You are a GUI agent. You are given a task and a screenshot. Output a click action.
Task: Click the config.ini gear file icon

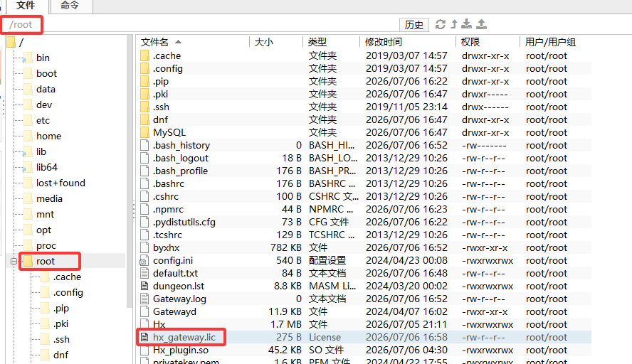coord(144,260)
